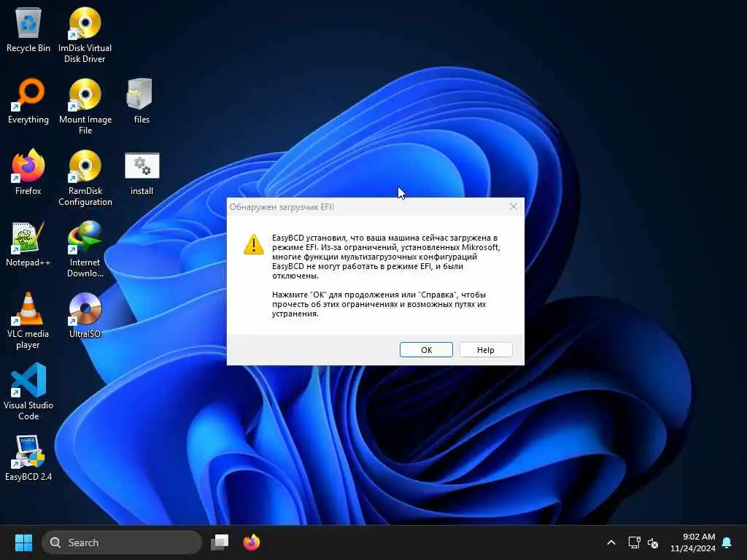Open Firefox from the taskbar
The width and height of the screenshot is (747, 560).
coord(252,542)
